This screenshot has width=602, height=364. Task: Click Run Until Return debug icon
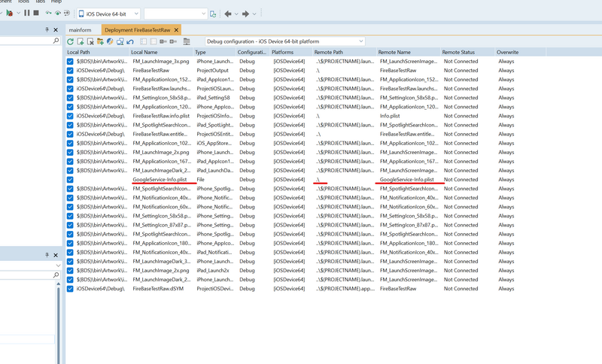click(67, 13)
